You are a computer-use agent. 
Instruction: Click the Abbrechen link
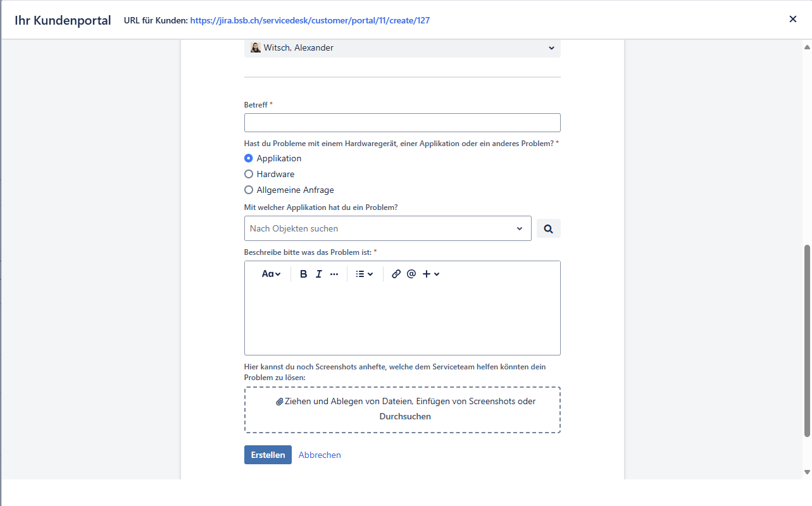click(320, 455)
